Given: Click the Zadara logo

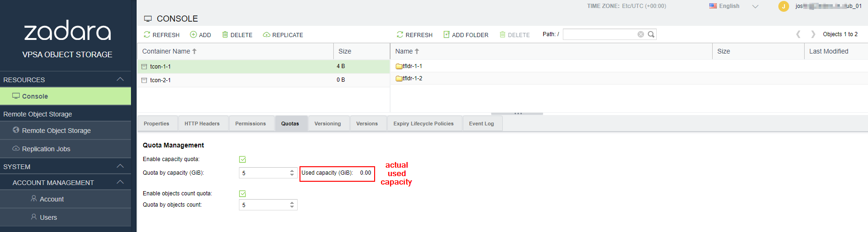Looking at the screenshot, I should click(x=68, y=31).
